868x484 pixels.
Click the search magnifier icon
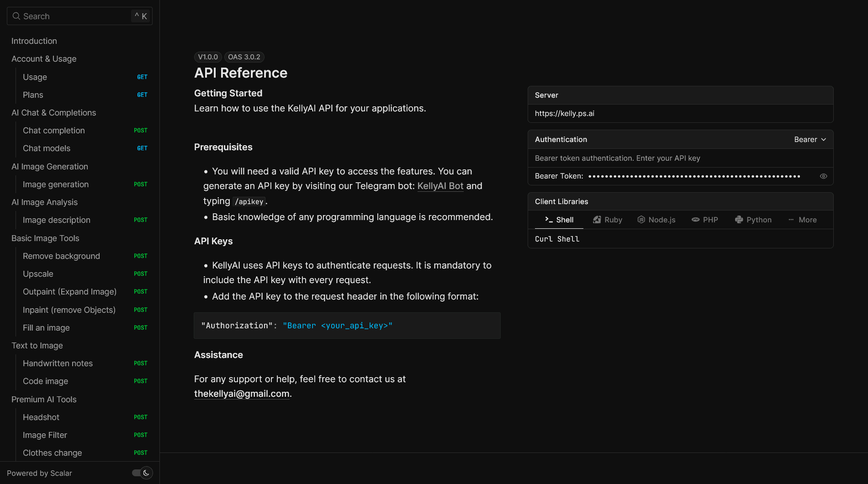click(16, 16)
